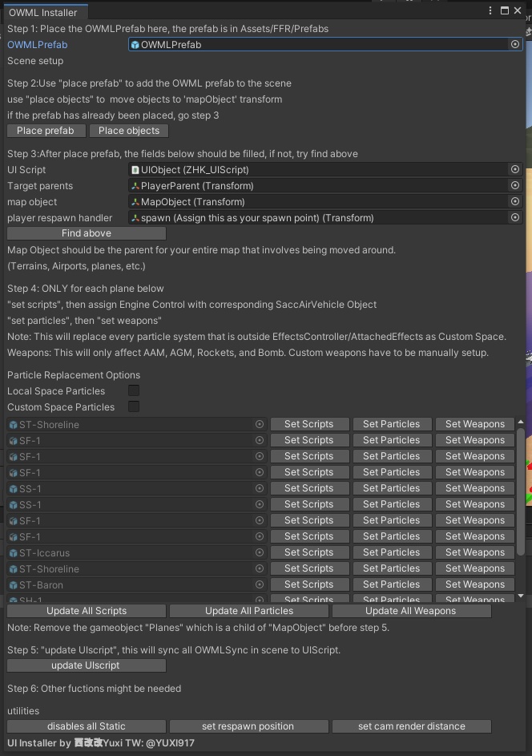Enable Local Space Particles checkbox
This screenshot has width=532, height=756.
coord(134,390)
